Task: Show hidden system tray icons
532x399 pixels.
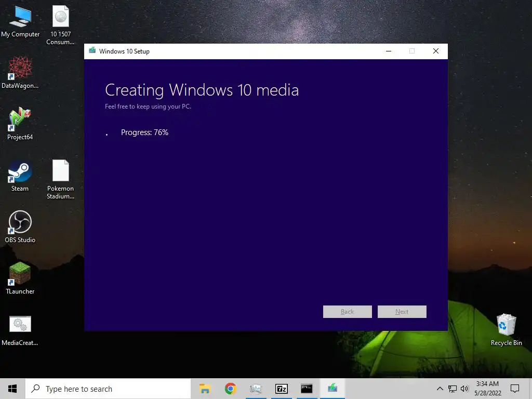Action: 440,389
